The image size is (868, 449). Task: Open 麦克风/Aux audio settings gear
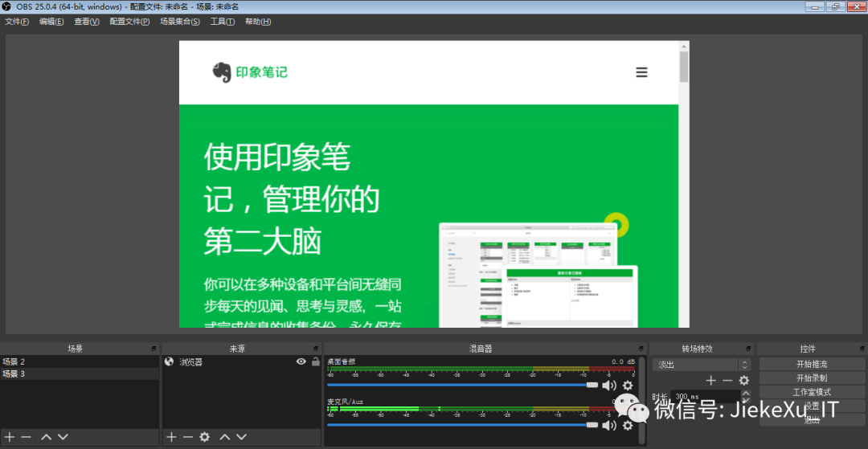click(628, 425)
